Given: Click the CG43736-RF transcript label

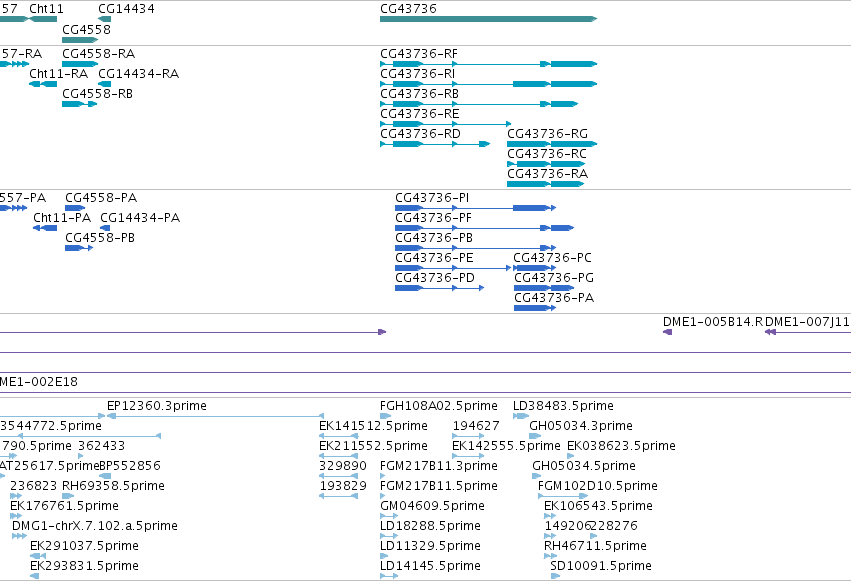Looking at the screenshot, I should [x=418, y=54].
